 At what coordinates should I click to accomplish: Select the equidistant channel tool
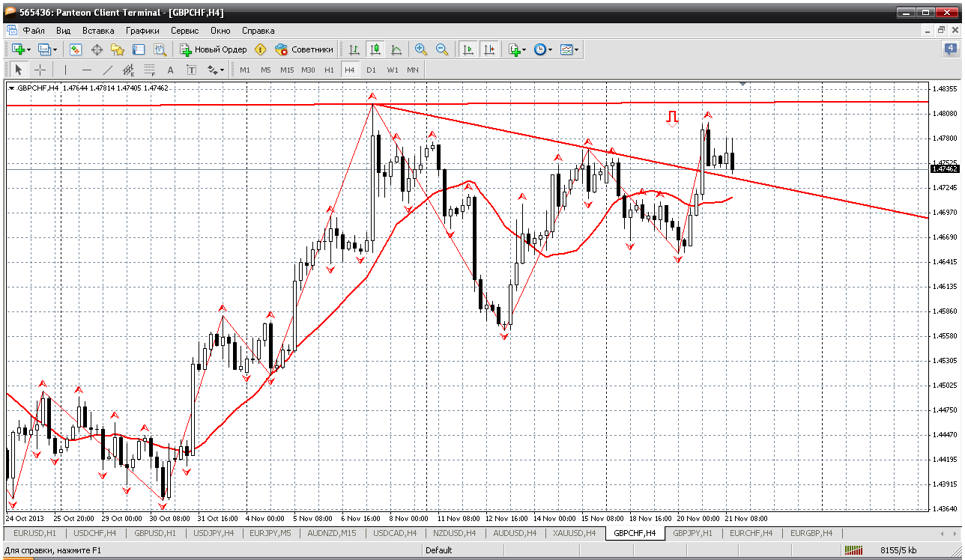(128, 70)
